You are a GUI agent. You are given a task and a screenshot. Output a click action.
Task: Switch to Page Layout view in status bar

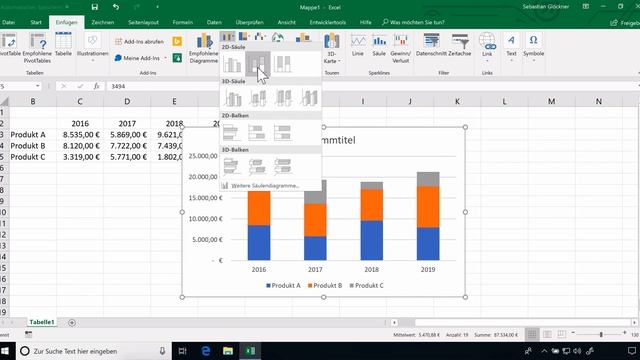547,335
